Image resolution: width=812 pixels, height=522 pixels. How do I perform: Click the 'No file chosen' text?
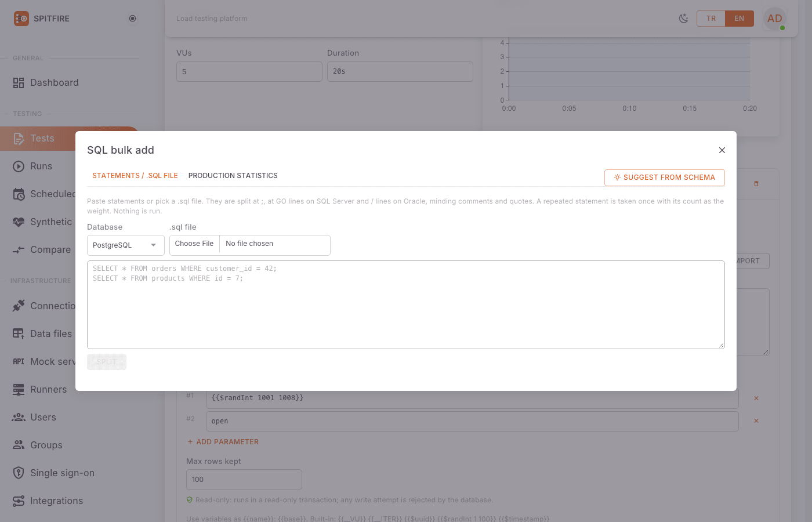coord(249,244)
